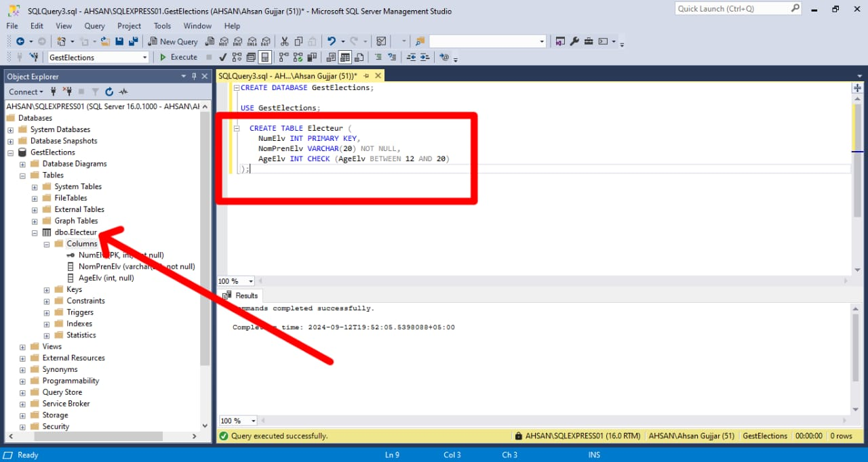The image size is (868, 462).
Task: Open the results pane 100 % zoom dropdown
Action: point(253,421)
